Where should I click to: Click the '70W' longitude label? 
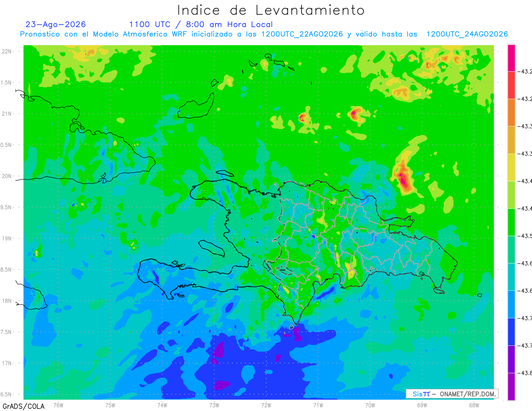coord(370,405)
